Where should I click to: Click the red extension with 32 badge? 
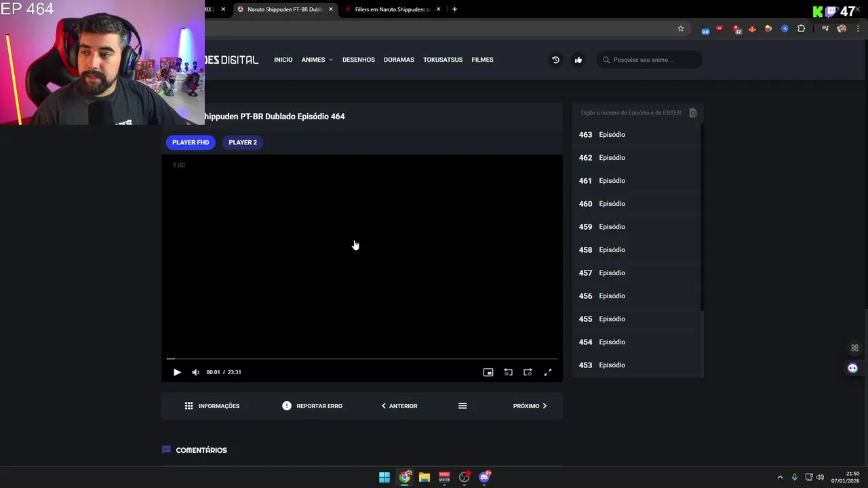(x=736, y=29)
